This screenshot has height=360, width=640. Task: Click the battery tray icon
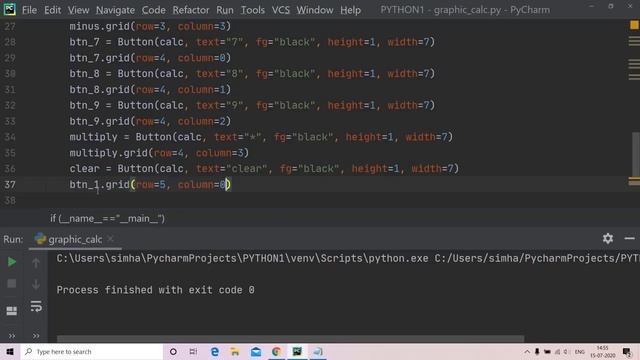pyautogui.click(x=547, y=351)
